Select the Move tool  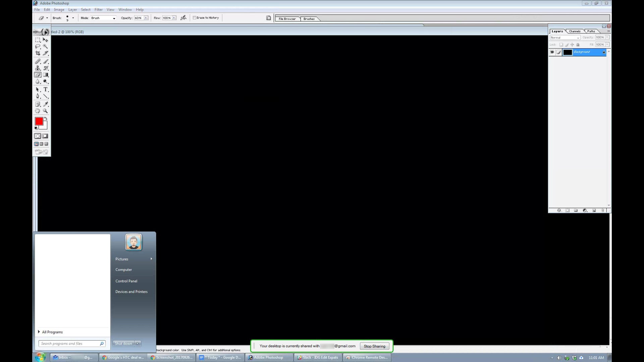click(45, 39)
